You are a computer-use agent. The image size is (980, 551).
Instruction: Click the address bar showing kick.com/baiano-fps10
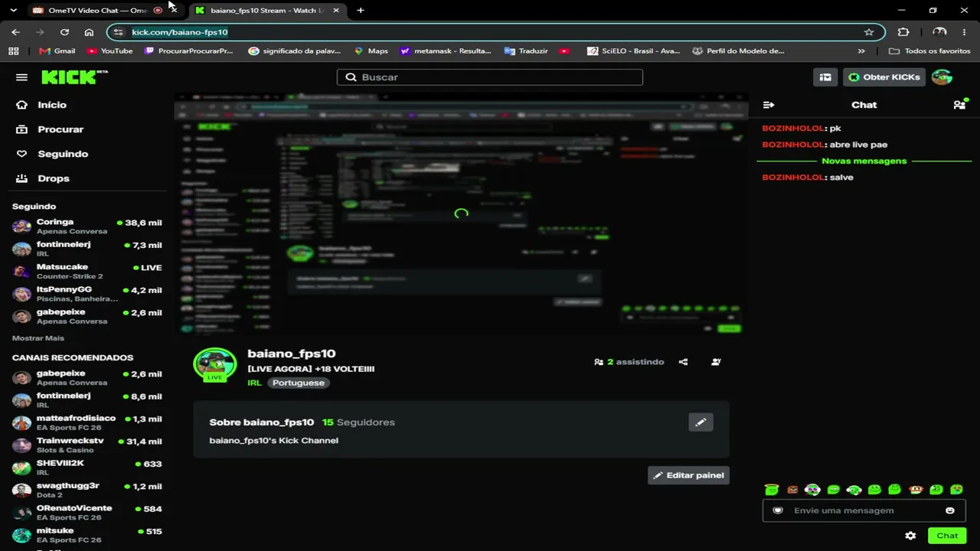coord(496,32)
